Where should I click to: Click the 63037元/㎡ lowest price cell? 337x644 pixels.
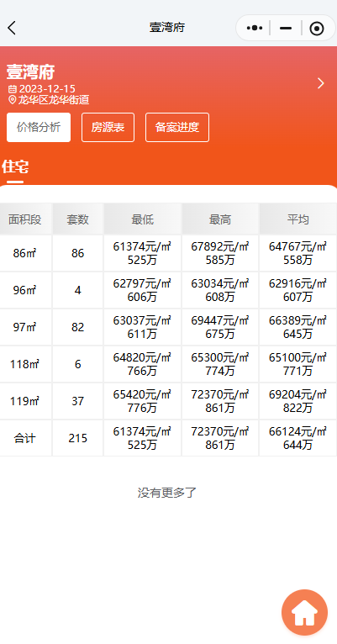click(x=142, y=327)
